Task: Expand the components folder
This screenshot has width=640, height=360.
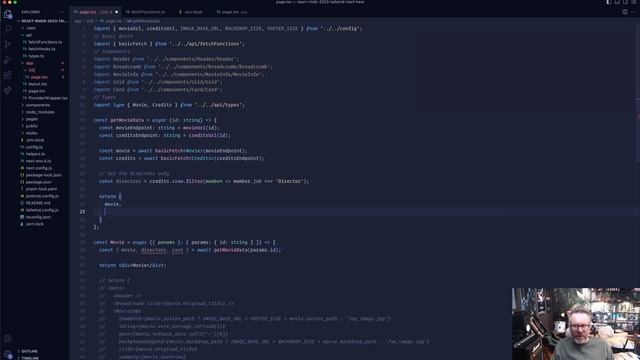Action: pyautogui.click(x=38, y=105)
